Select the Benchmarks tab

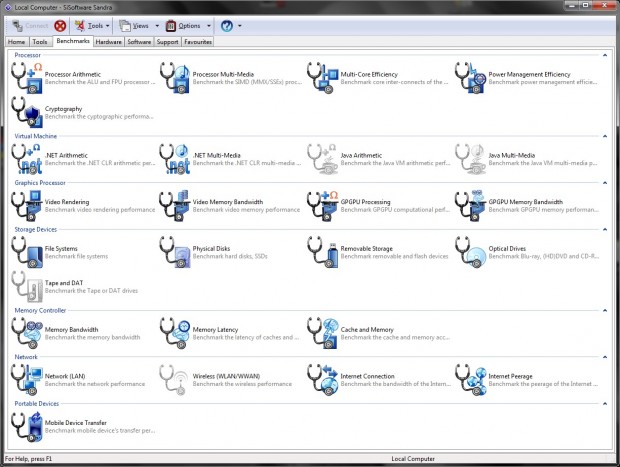(x=73, y=41)
